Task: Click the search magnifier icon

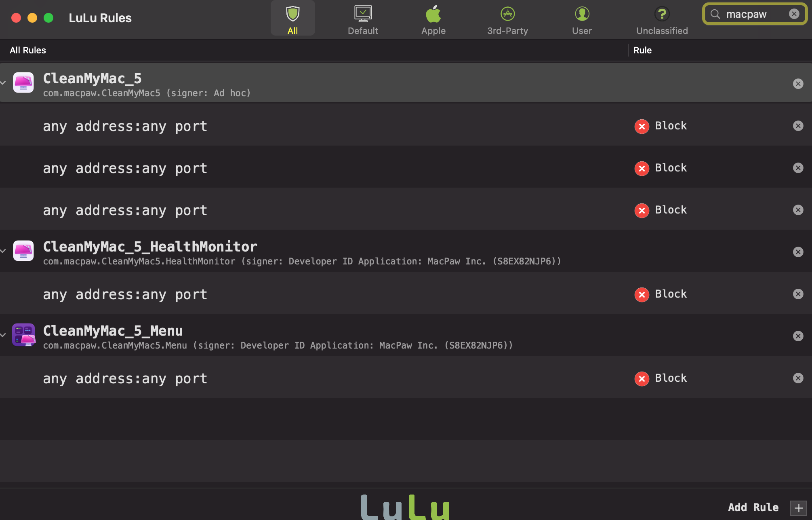Action: (x=715, y=14)
